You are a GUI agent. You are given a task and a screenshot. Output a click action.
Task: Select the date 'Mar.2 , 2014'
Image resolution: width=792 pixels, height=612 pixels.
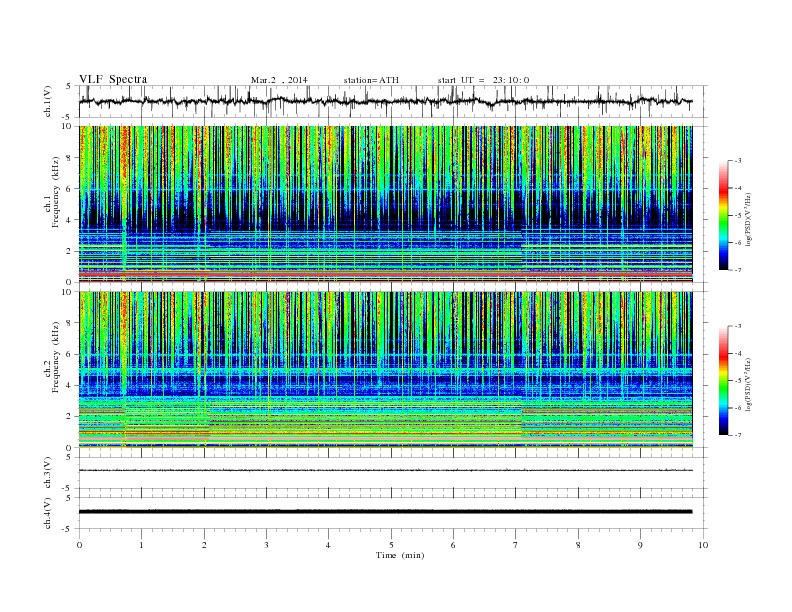click(x=279, y=80)
